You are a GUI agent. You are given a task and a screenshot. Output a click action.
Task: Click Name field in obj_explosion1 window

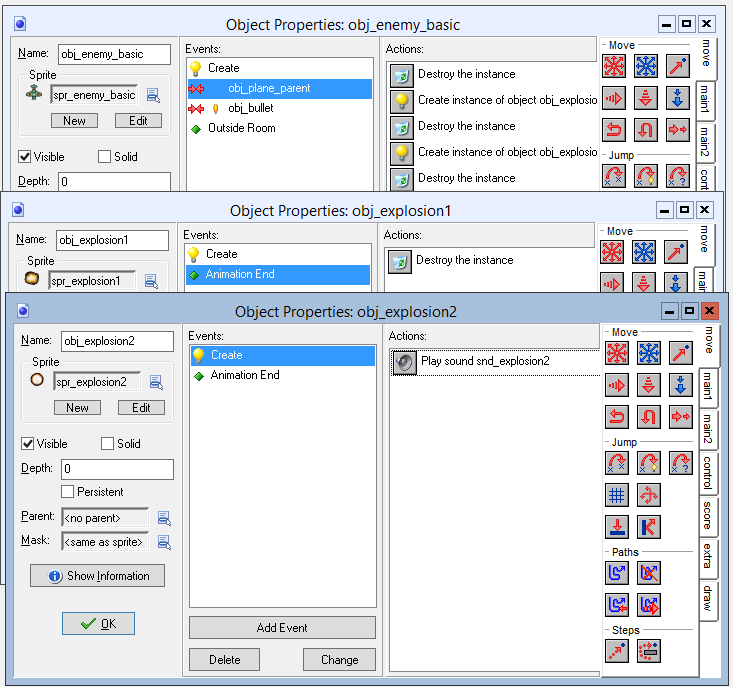tap(112, 240)
